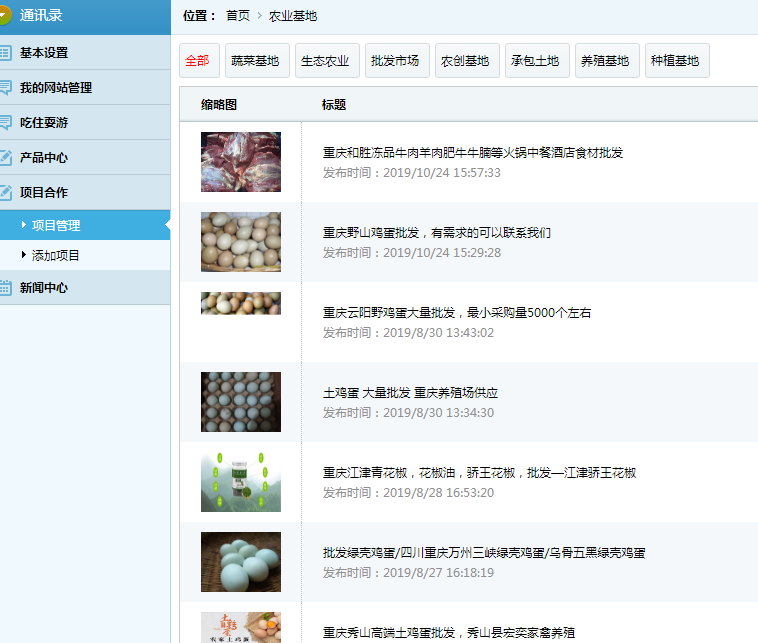Select the 全部 filter tab
The image size is (758, 643).
(197, 61)
